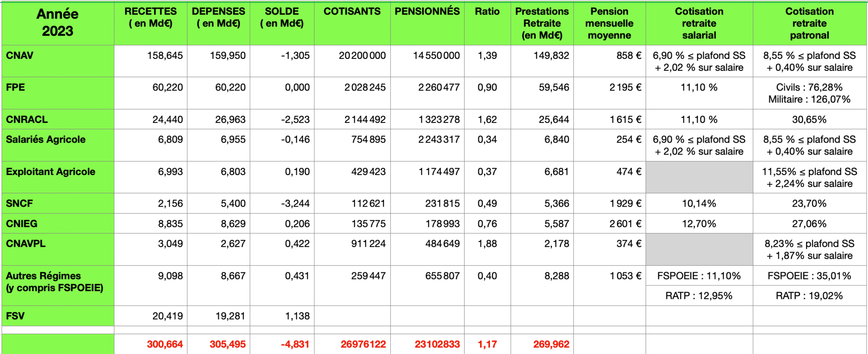Click the PENSIONNÉS column header
868x354 pixels.
[427, 11]
